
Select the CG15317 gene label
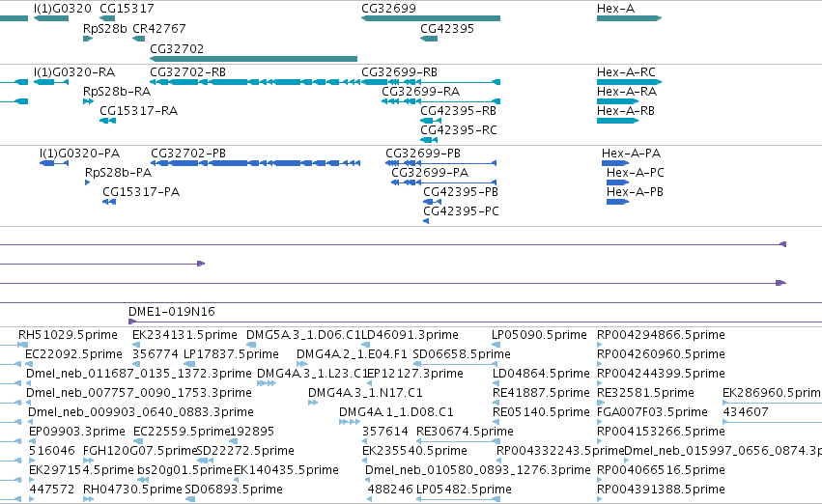[127, 9]
